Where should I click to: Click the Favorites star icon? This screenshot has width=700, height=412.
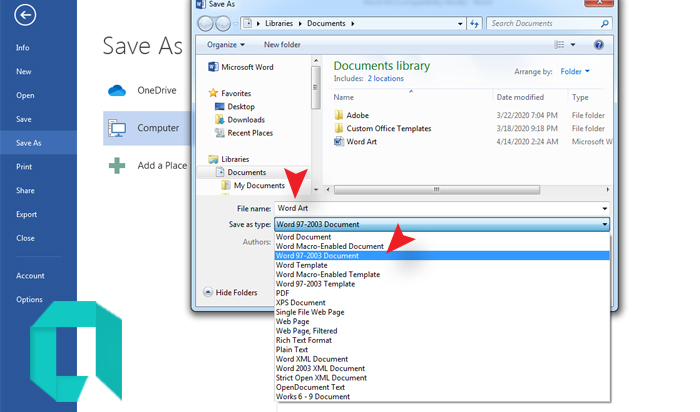(213, 93)
